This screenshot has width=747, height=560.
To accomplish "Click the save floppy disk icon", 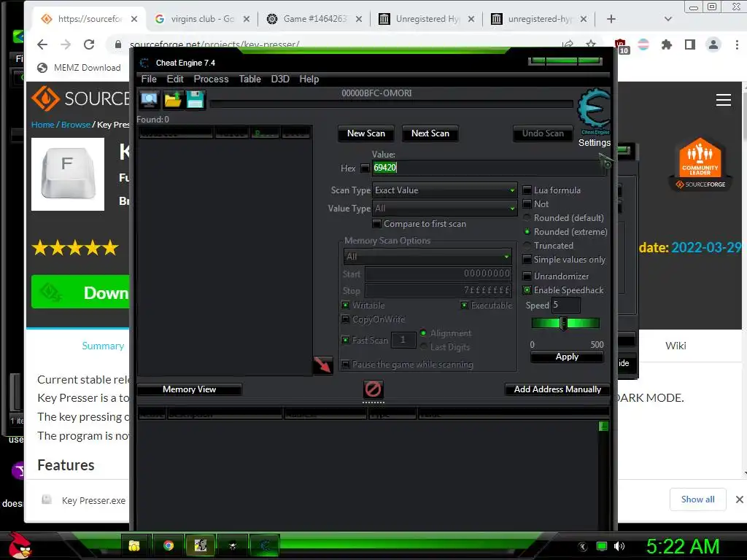I will click(196, 99).
